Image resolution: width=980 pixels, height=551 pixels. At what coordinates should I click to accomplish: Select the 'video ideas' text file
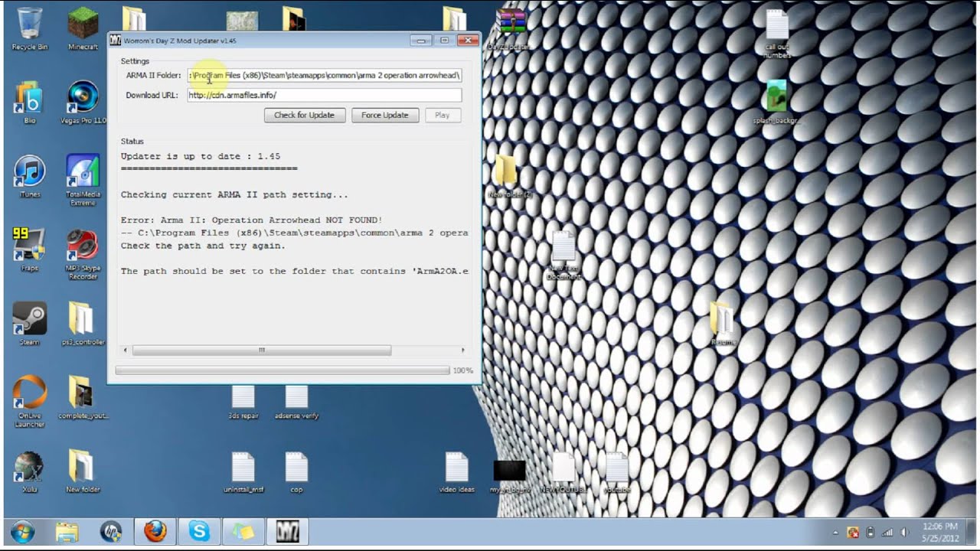point(457,471)
